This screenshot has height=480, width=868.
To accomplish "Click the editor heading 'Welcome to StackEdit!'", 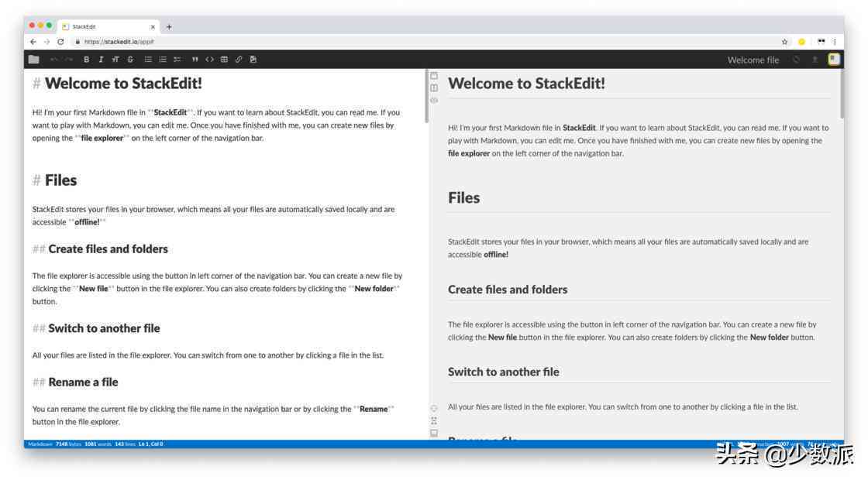I will pyautogui.click(x=123, y=84).
